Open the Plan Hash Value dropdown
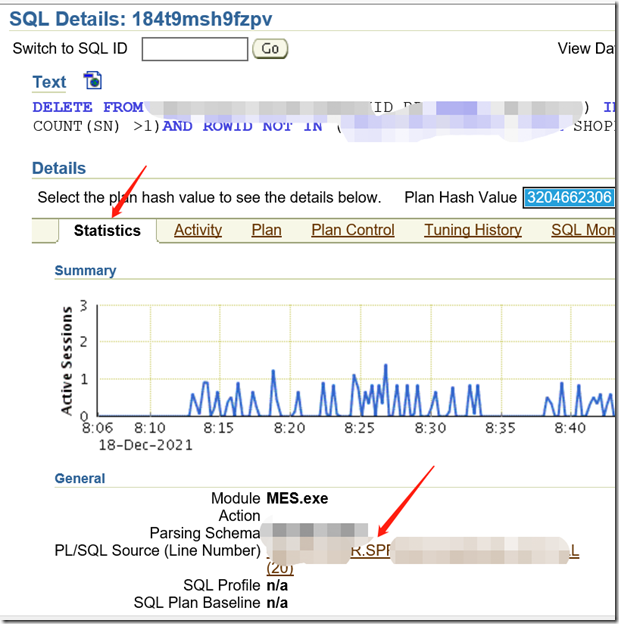This screenshot has height=624, width=619. pyautogui.click(x=569, y=197)
